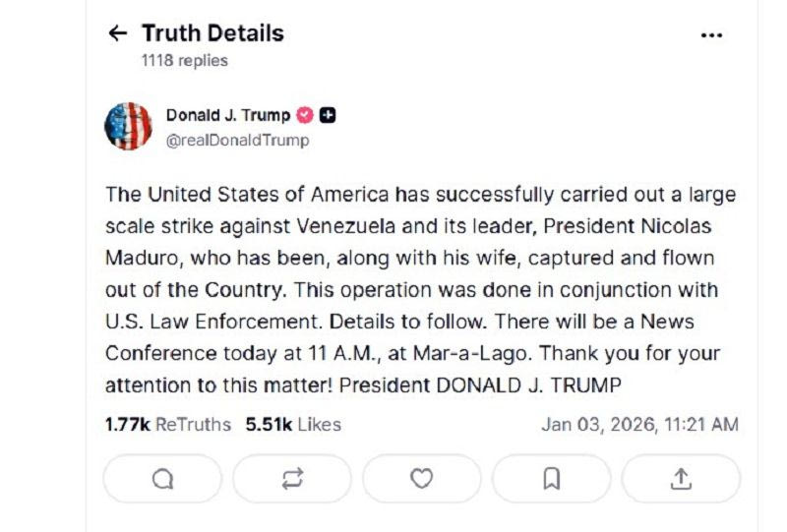Share the post via the upload icon
Viewport: 787px width, 532px height.
point(681,479)
